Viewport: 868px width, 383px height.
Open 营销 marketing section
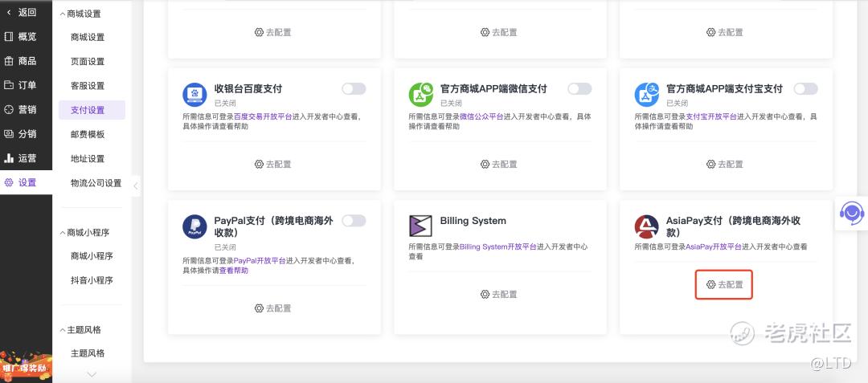[26, 109]
